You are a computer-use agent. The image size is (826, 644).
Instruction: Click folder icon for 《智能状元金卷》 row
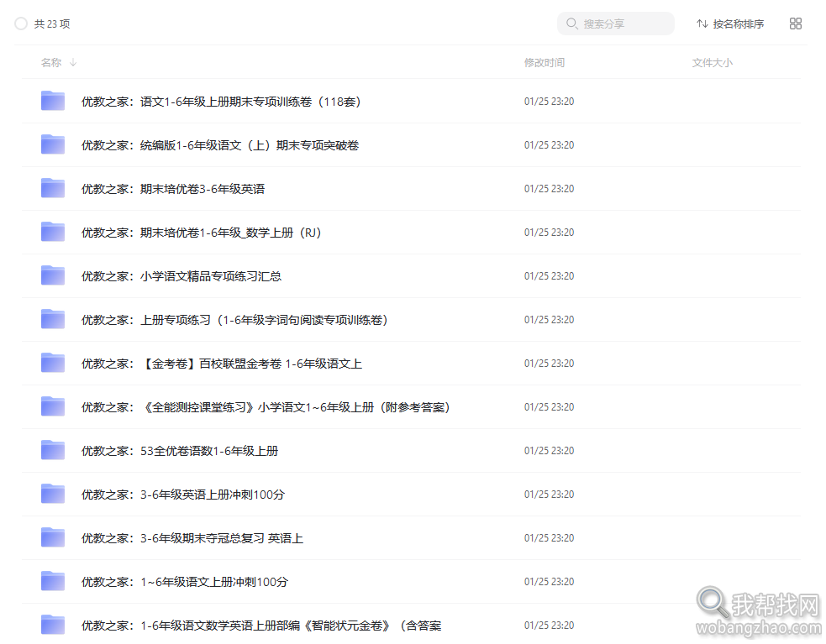53,625
